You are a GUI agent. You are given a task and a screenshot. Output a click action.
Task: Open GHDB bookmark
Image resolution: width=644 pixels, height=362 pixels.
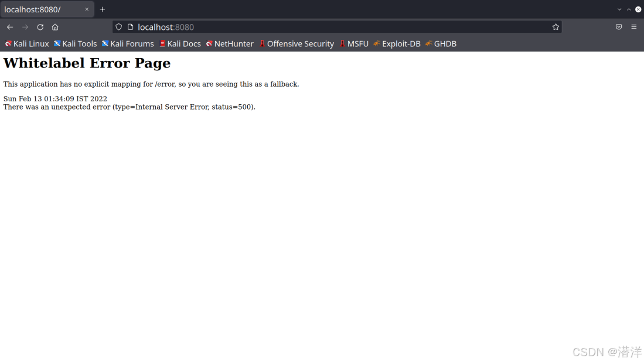point(441,44)
